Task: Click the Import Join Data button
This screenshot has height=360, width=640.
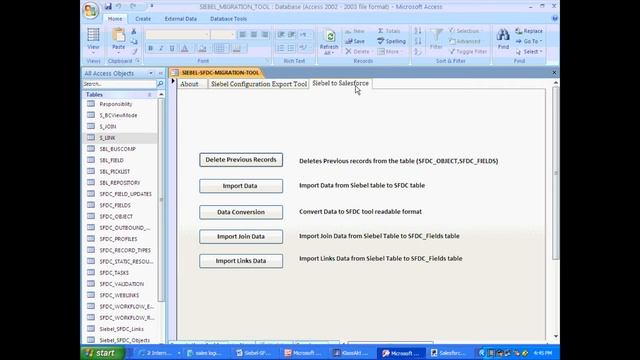Action: pyautogui.click(x=241, y=236)
